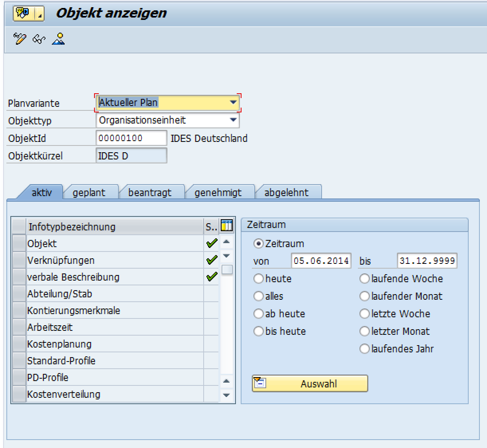Viewport: 487px width, 448px height.
Task: Click the upper scroll-down arrow of infotype list
Action: coord(226,255)
